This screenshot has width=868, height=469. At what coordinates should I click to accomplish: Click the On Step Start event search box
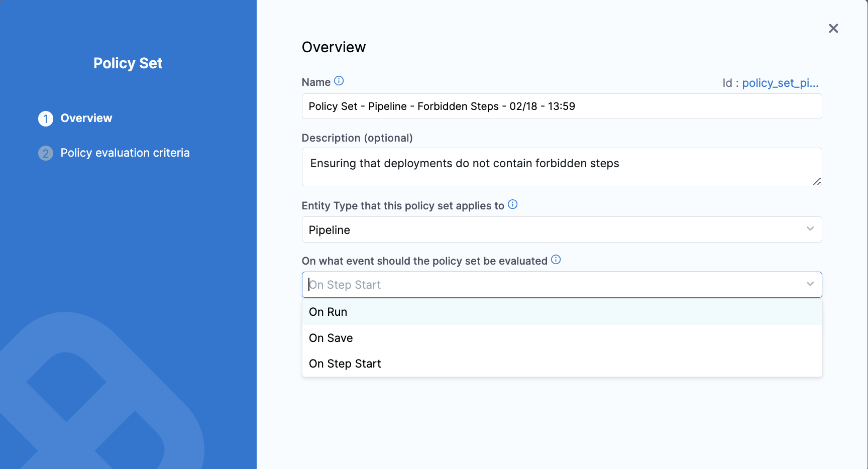553,285
